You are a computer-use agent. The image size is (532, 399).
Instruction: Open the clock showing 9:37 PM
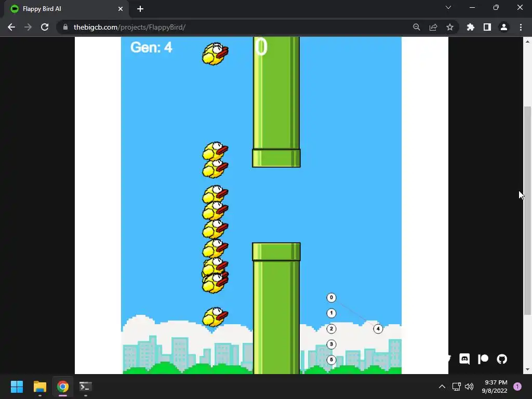point(495,387)
